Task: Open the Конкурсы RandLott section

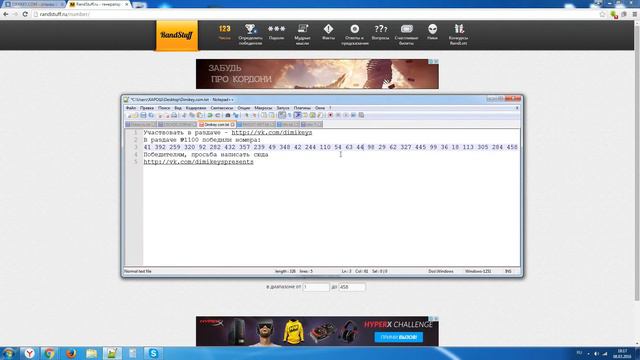Action: [x=459, y=34]
